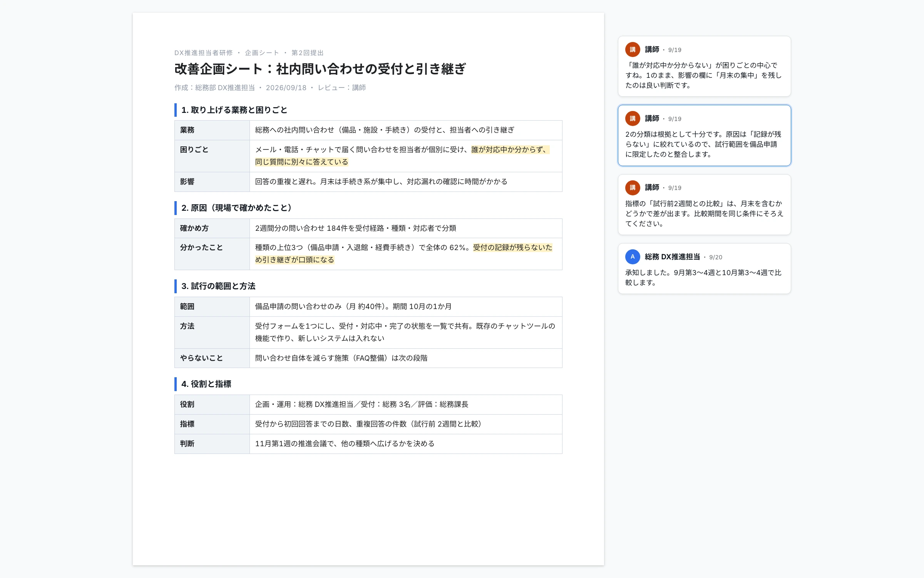
Task: Click the 影響 row label cell
Action: (212, 182)
